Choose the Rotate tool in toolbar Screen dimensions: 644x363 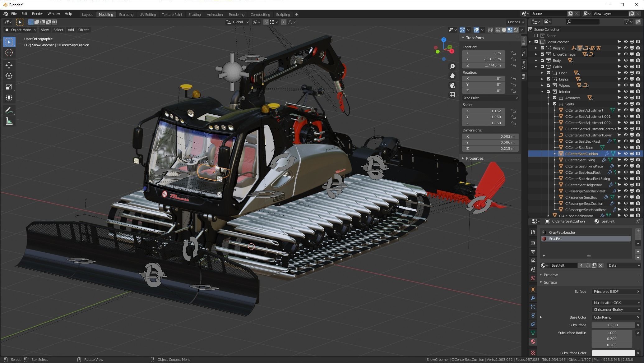coord(9,76)
